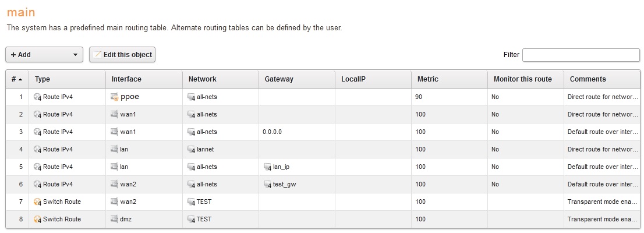Click the test_gw gateway icon
The image size is (644, 233).
pos(268,185)
